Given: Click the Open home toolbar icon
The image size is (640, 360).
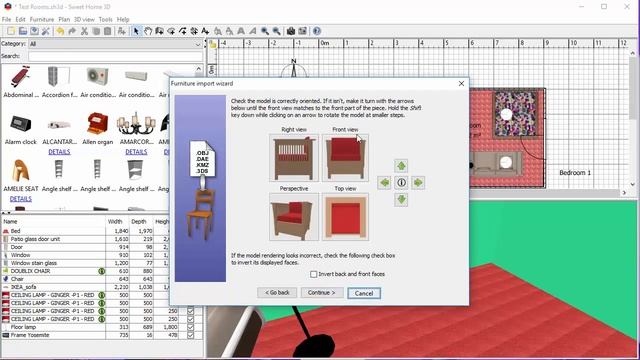Looking at the screenshot, I should (23, 31).
